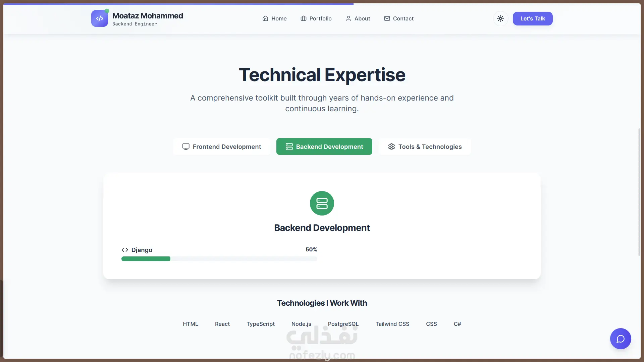
Task: Switch to Frontend Development tab
Action: tap(222, 146)
